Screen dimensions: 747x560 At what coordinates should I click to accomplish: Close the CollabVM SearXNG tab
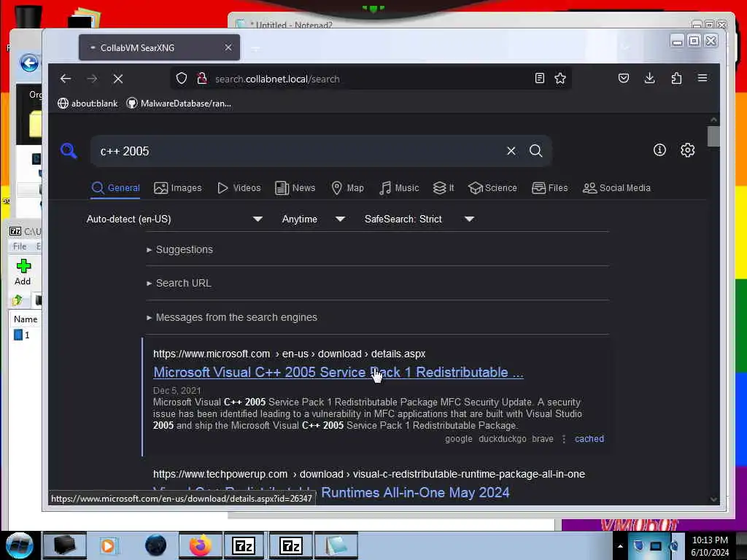point(228,47)
